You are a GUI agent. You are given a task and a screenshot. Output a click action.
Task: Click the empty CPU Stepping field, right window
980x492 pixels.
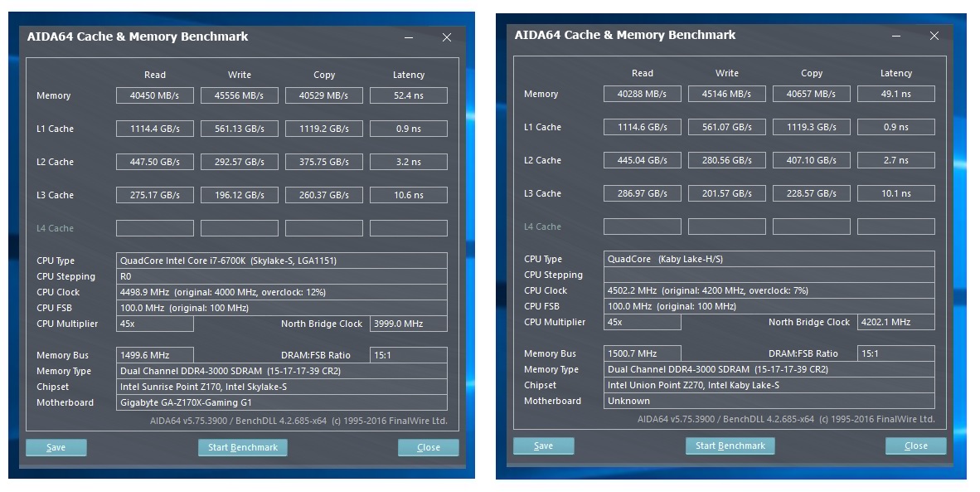(769, 275)
